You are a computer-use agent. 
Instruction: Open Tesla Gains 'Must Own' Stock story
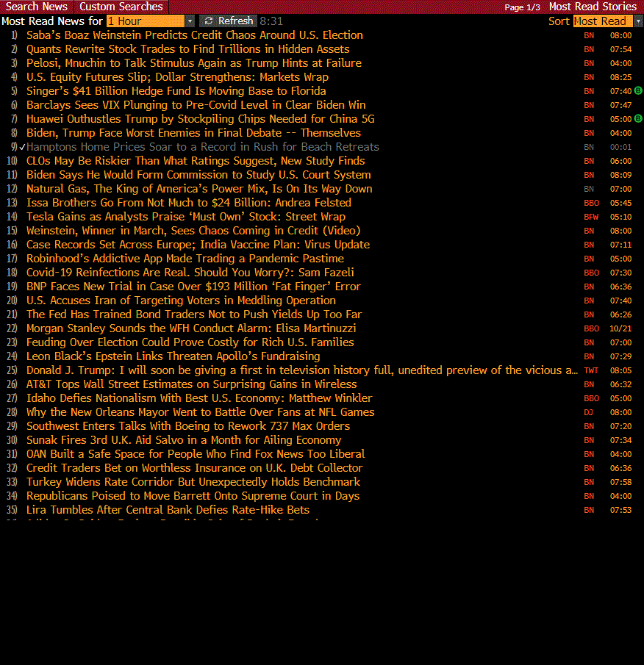pos(186,218)
